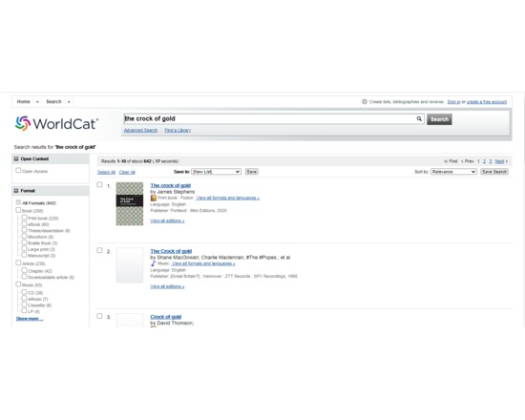Check the Large print checkbox
525x420 pixels.
pos(24,249)
